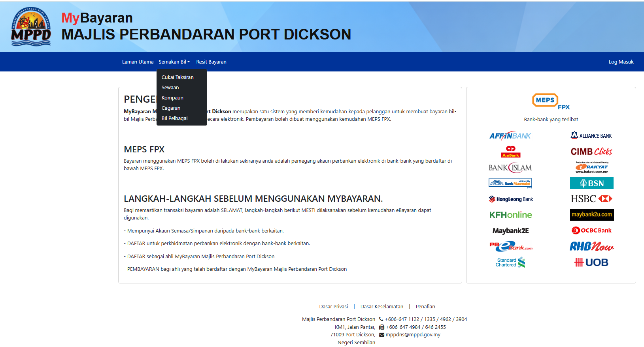The width and height of the screenshot is (644, 347).
Task: Click the BSN logo
Action: click(591, 183)
